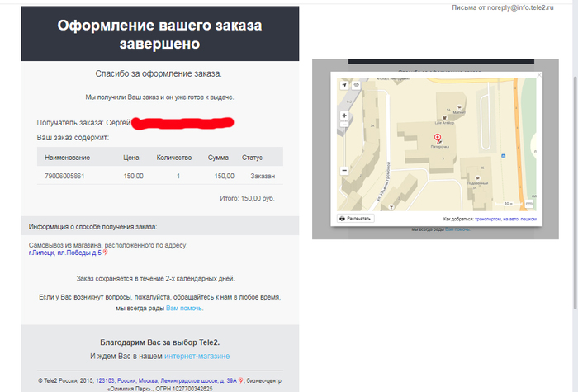Viewport: 578px width, 392px height.
Task: Click the red location pin on map
Action: 437,139
